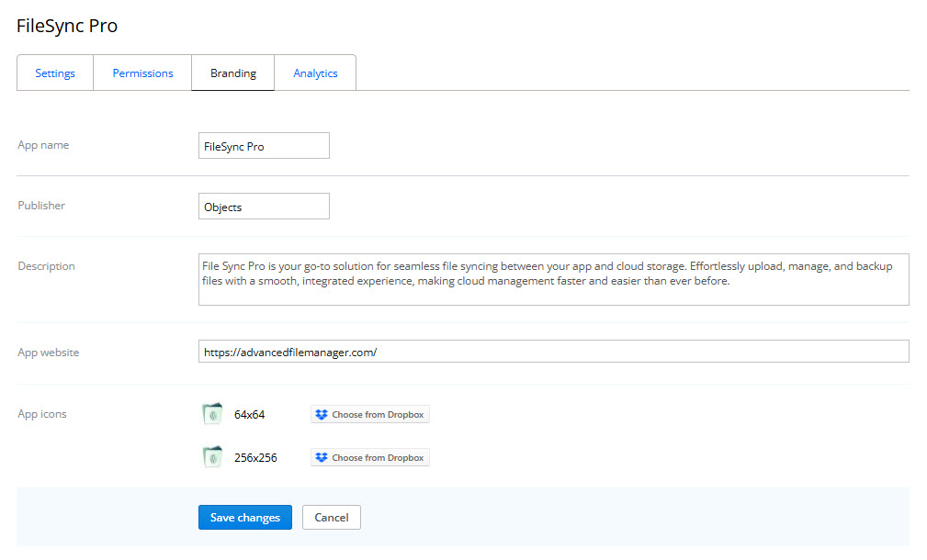Click the Dropbox logo on the 64x64 chooser button
Image resolution: width=927 pixels, height=560 pixels.
pyautogui.click(x=322, y=414)
